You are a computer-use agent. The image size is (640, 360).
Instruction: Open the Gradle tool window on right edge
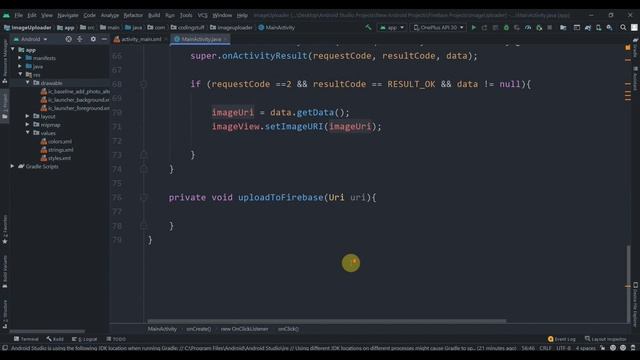[x=636, y=48]
